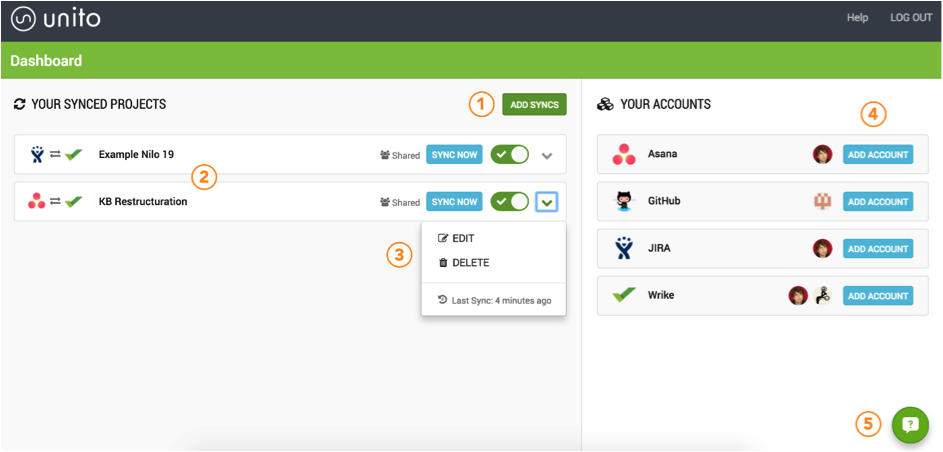Expand the Example Nilo 19 options chevron
Image resolution: width=943 pixels, height=452 pixels.
click(x=547, y=155)
